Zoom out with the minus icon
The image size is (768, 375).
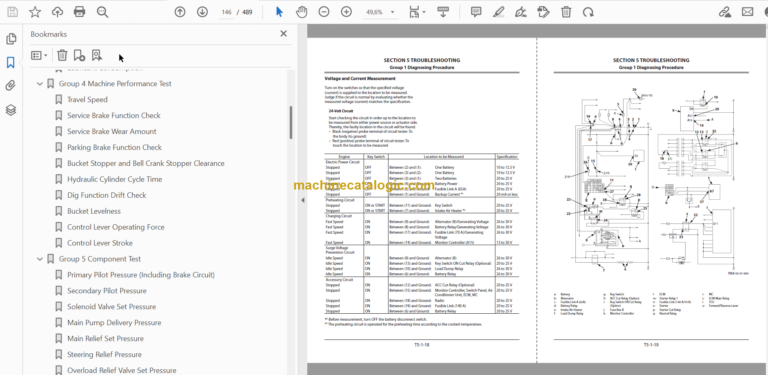[324, 12]
